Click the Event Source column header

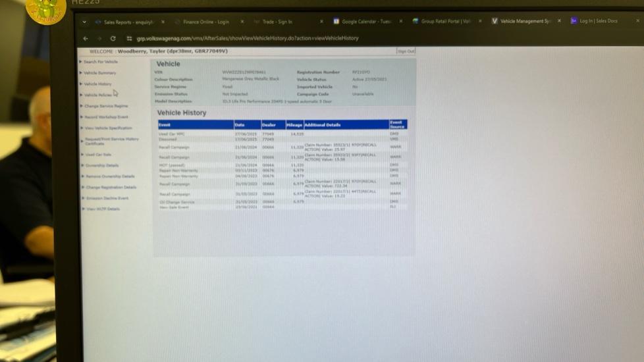point(398,124)
